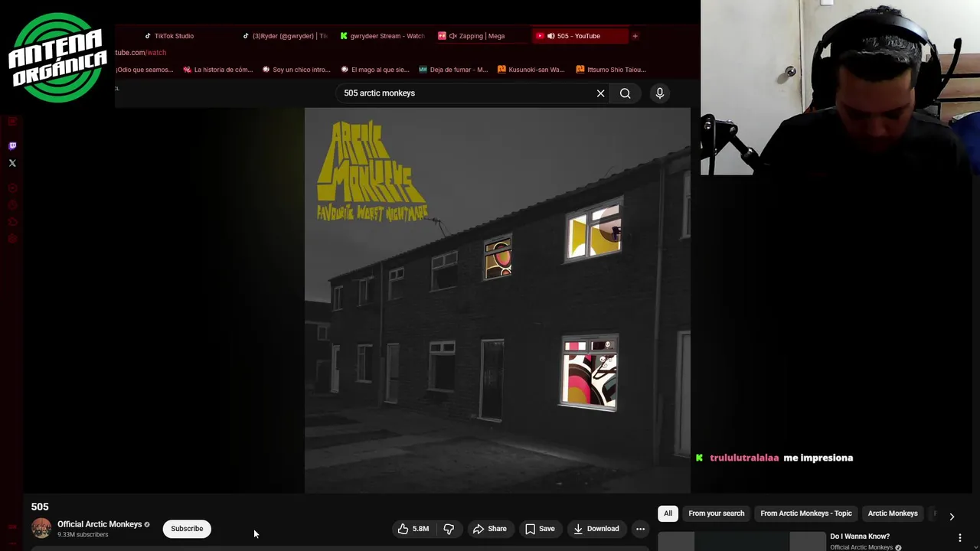Select the All filter chip
This screenshot has height=551, width=980.
(x=668, y=514)
